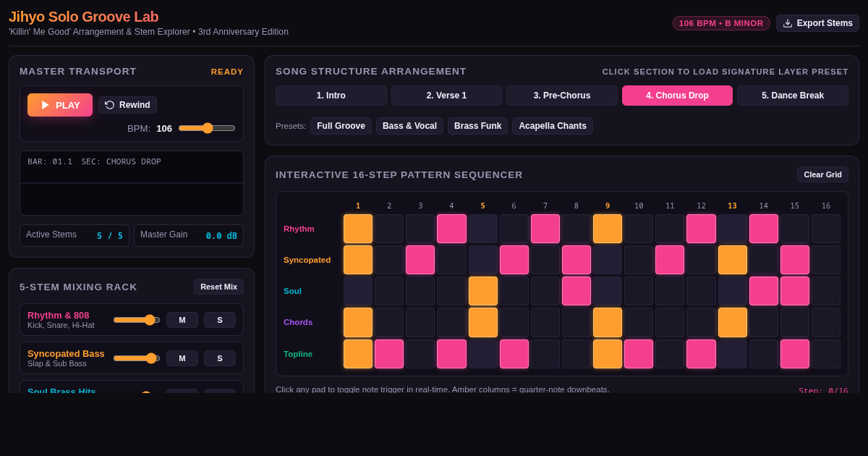Screen dimensions: 868x456
Task: Change the Syncopated Bass volume slider
Action: pos(137,358)
